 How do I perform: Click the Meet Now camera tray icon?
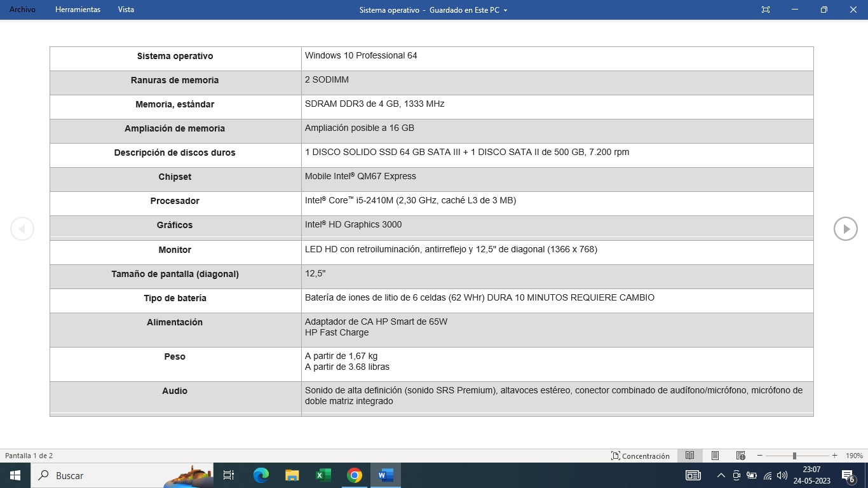736,475
